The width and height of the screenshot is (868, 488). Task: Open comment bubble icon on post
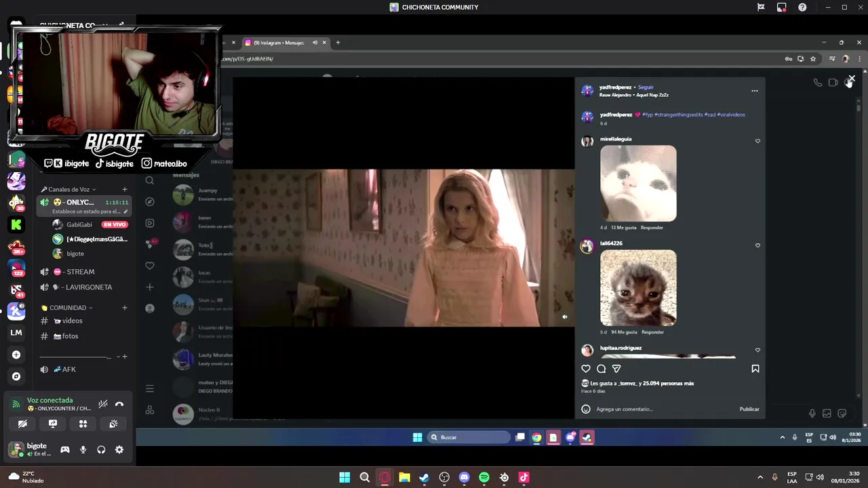point(601,369)
